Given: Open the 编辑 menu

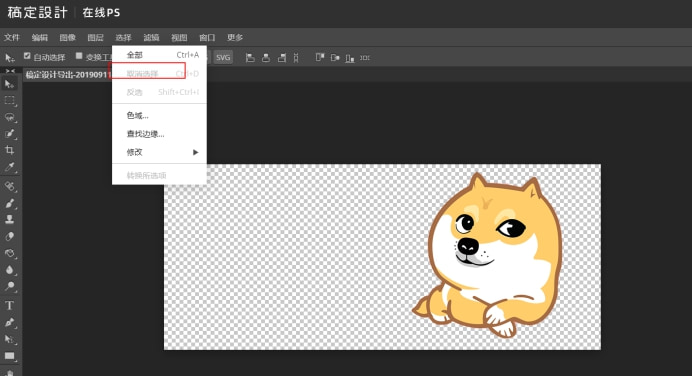Looking at the screenshot, I should 40,38.
